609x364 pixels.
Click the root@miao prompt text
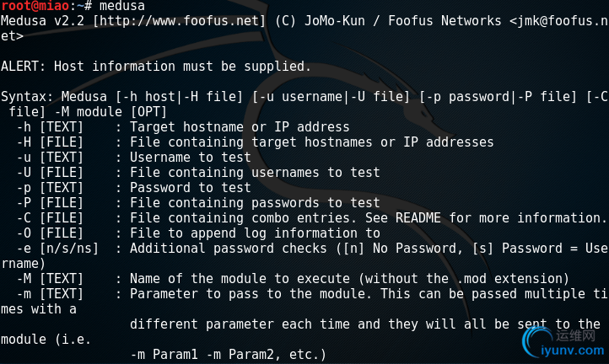pyautogui.click(x=35, y=6)
